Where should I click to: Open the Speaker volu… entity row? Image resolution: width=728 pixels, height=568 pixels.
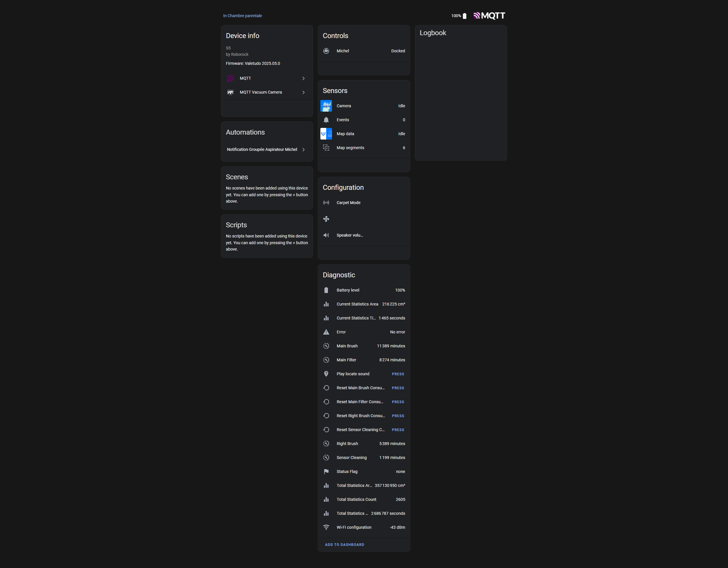coord(364,235)
